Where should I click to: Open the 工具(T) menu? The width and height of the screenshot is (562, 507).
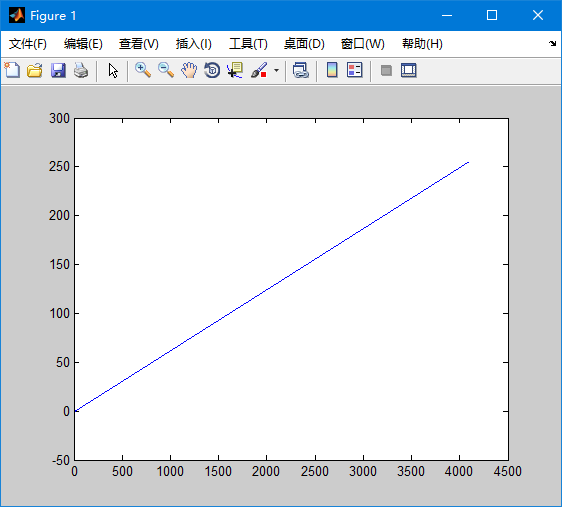(x=248, y=44)
